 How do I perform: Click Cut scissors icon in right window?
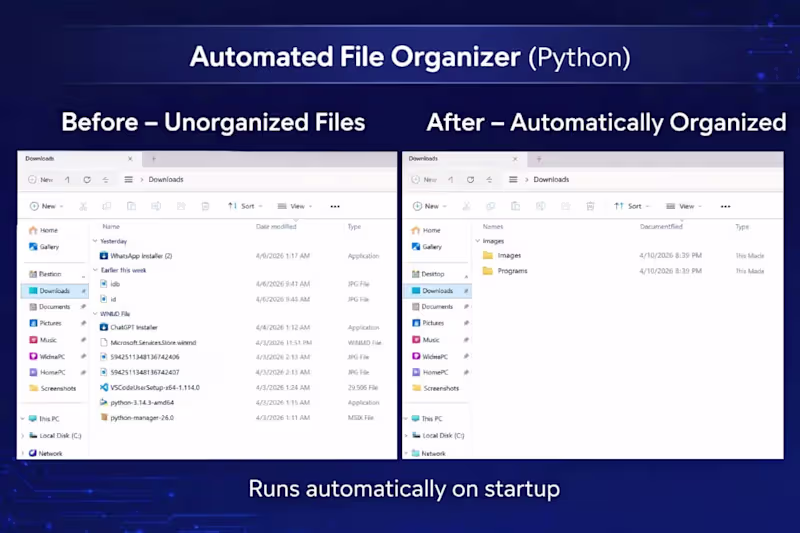point(466,206)
